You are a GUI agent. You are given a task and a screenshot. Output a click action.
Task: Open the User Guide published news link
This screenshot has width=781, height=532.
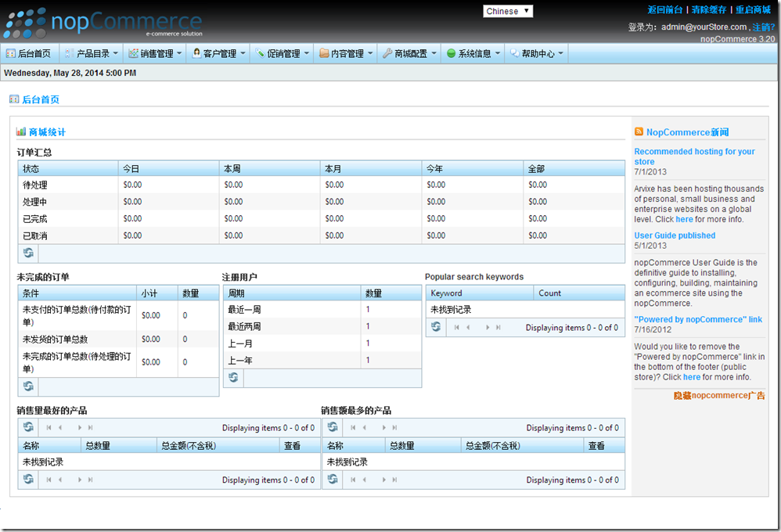point(675,235)
